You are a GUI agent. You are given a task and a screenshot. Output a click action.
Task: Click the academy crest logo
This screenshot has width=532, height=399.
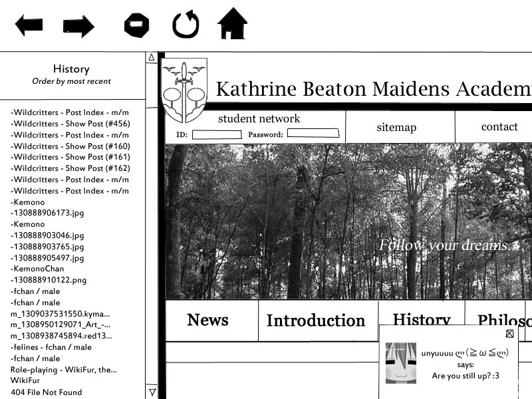(185, 90)
